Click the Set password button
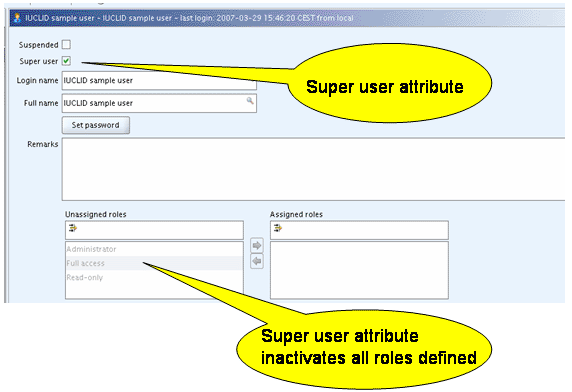572x392 pixels. click(96, 125)
